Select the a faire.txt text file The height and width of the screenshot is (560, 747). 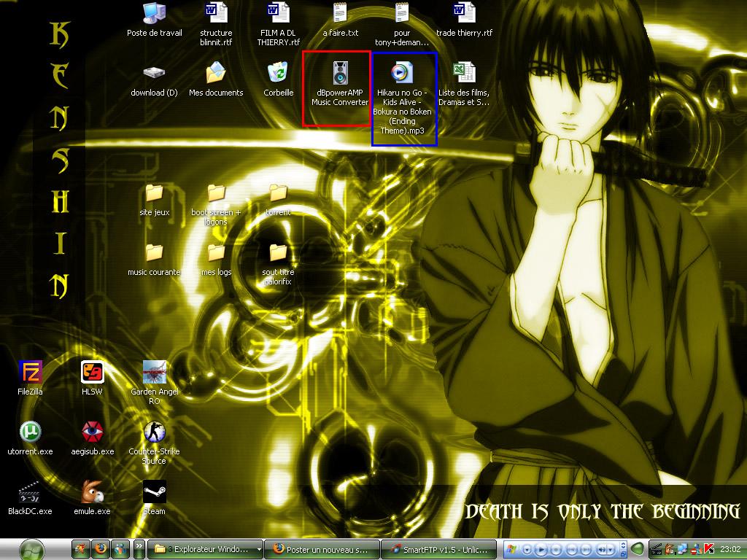tap(340, 20)
